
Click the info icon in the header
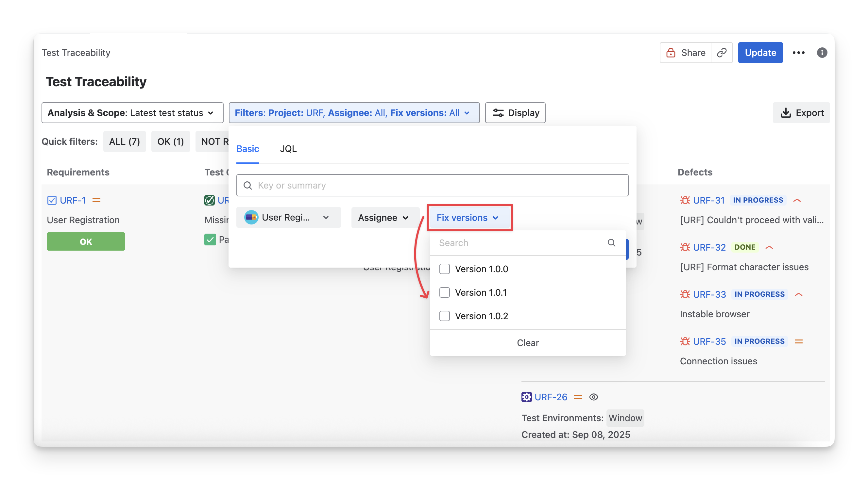click(x=822, y=53)
